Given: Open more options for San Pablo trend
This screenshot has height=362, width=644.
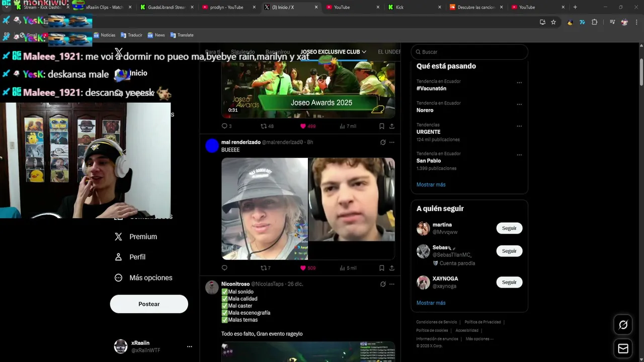Looking at the screenshot, I should click(x=519, y=155).
